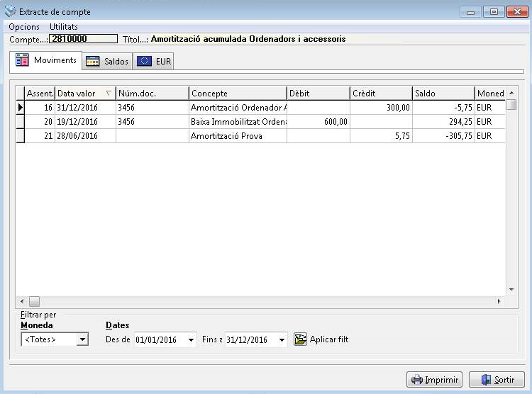The image size is (532, 394).
Task: Apply the filter with Aplicar filt
Action: (x=321, y=339)
